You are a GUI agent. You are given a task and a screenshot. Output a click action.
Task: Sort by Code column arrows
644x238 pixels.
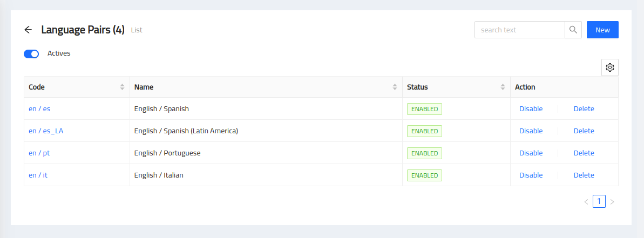click(x=122, y=87)
